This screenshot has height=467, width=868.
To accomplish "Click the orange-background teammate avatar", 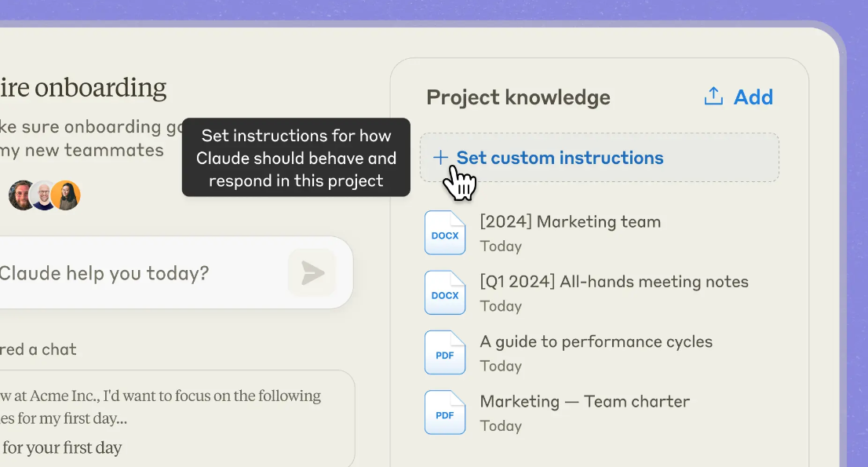I will pyautogui.click(x=67, y=195).
